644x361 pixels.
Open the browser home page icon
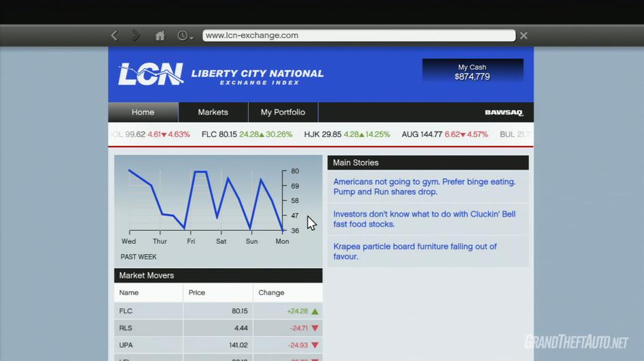[159, 35]
